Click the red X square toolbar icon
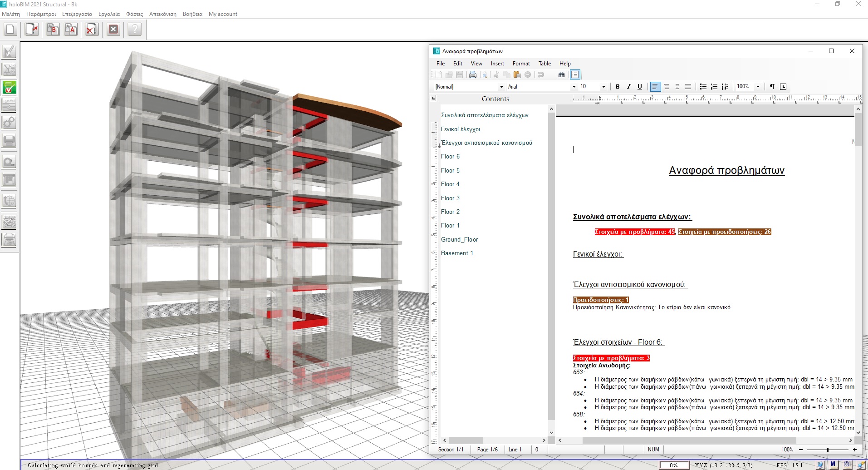 [113, 30]
